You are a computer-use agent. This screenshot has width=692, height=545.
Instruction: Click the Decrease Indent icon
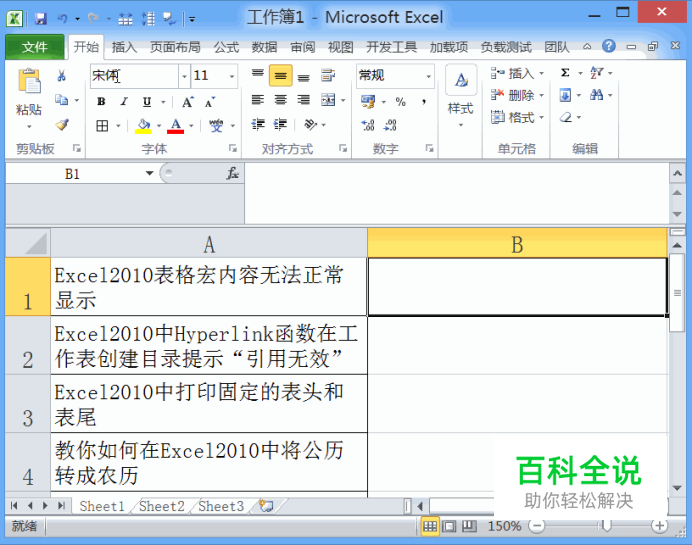(x=258, y=125)
